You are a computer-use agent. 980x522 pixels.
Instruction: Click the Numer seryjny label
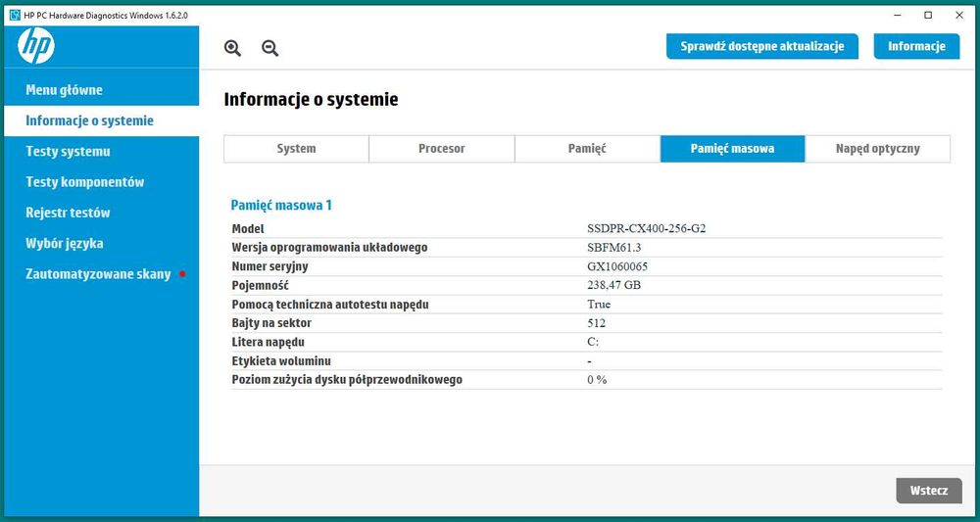tap(269, 266)
